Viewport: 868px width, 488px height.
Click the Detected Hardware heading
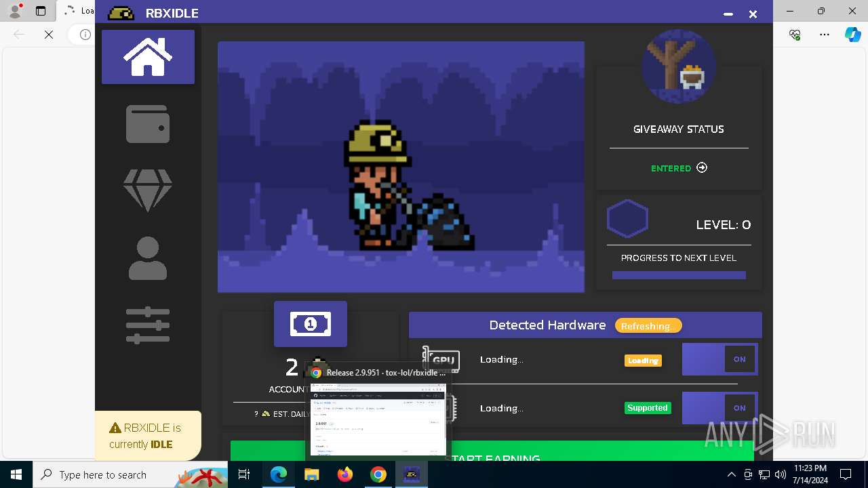coord(547,325)
